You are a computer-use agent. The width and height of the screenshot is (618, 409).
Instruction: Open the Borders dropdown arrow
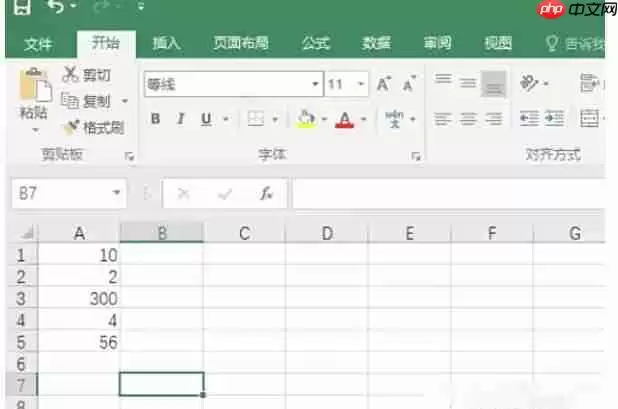[x=275, y=119]
